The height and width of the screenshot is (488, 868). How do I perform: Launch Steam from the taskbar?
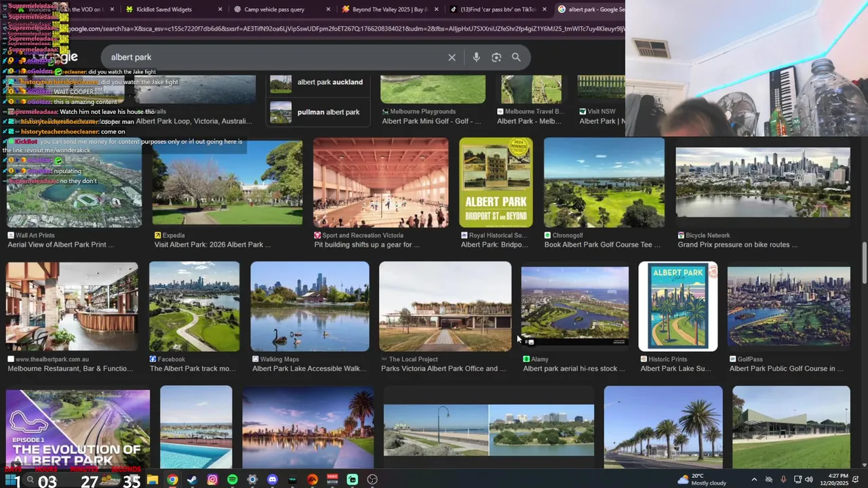pos(193,480)
